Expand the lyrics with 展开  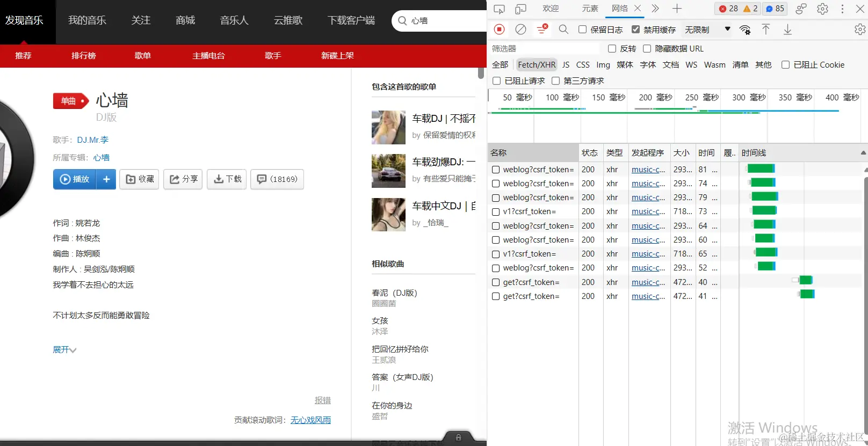click(64, 350)
